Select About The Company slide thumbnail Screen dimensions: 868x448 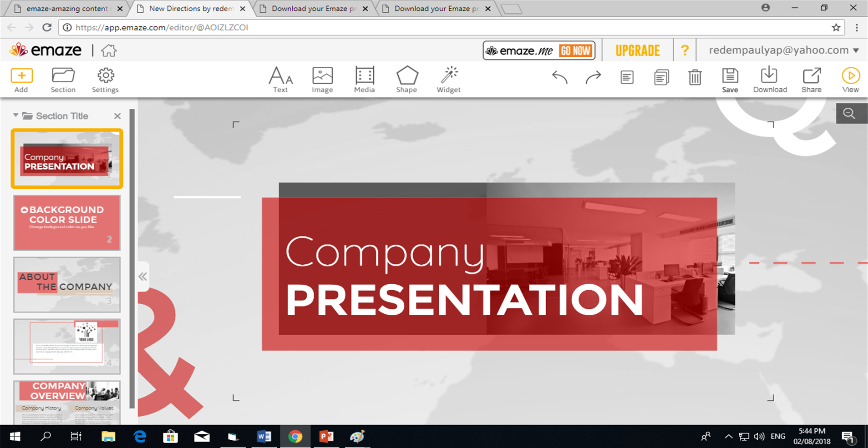point(67,285)
